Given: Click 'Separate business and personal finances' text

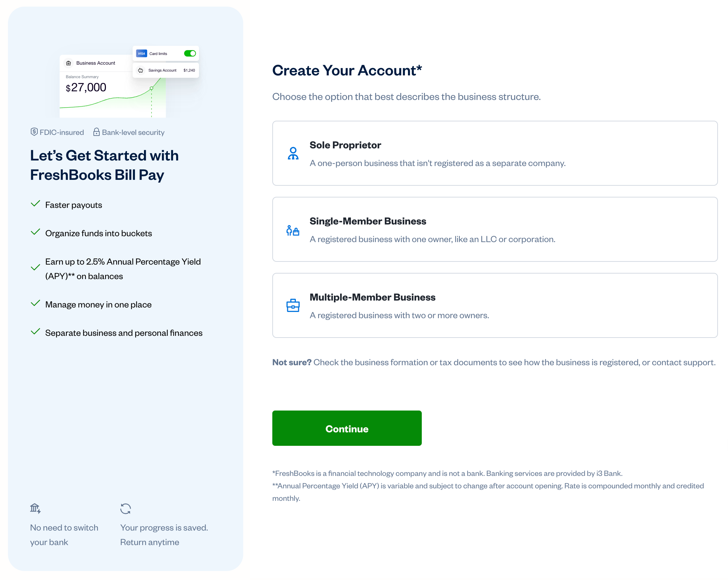Looking at the screenshot, I should point(124,333).
